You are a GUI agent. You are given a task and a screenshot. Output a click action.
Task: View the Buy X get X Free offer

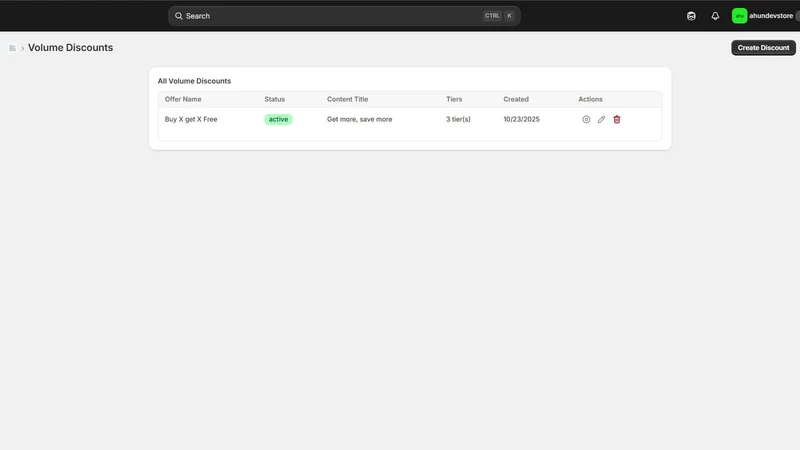pyautogui.click(x=586, y=119)
